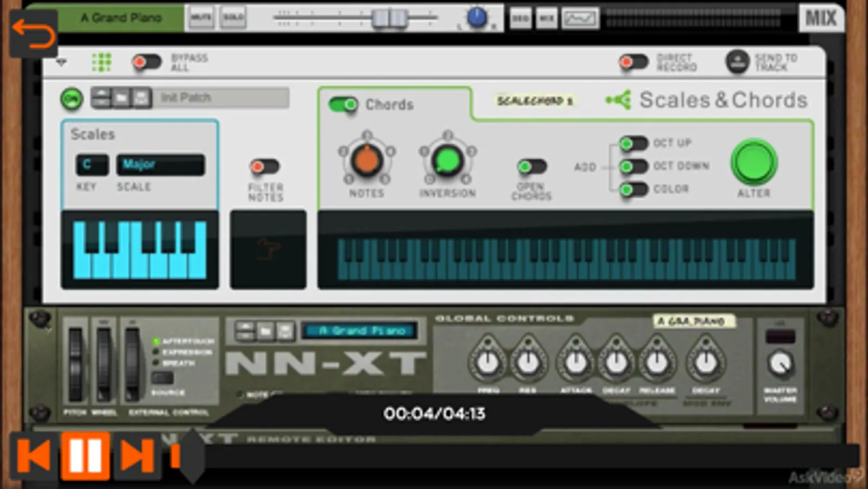This screenshot has width=868, height=489.
Task: Save the Scales & Chords patch
Action: coord(141,98)
